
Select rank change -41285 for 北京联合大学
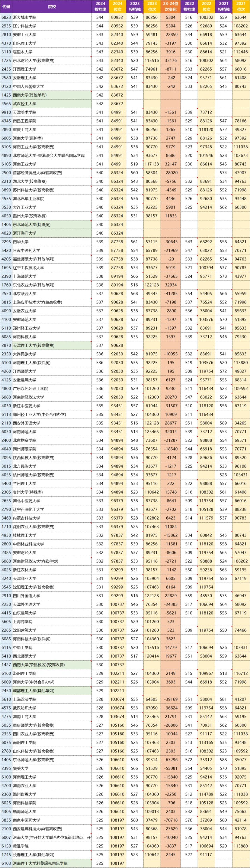point(171,293)
